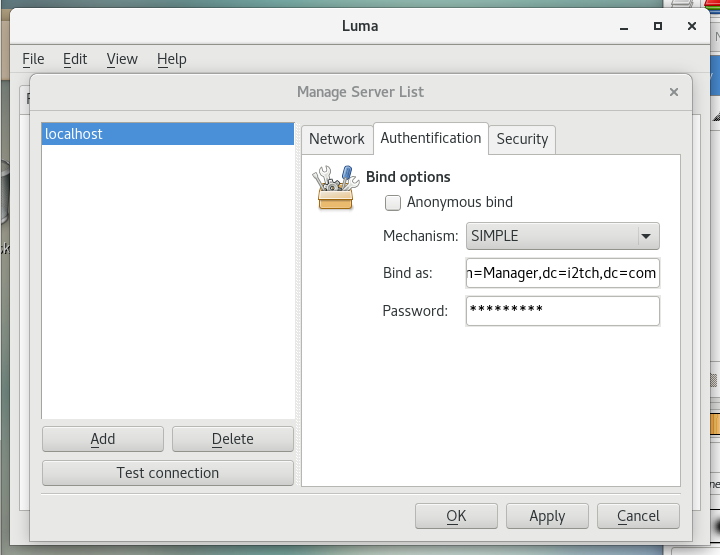Screen dimensions: 720x555
Task: Select the Authentification tab
Action: (x=430, y=138)
